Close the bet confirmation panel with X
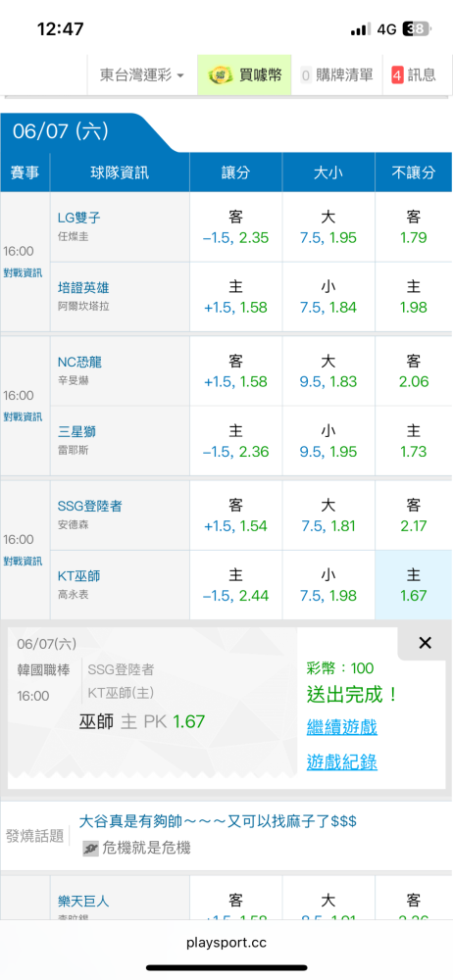The image size is (453, 980). [425, 643]
